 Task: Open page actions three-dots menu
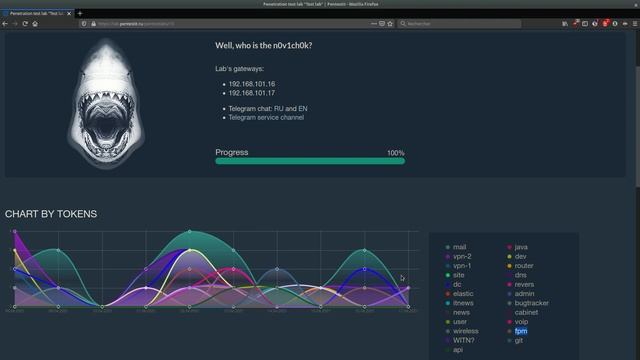click(373, 24)
